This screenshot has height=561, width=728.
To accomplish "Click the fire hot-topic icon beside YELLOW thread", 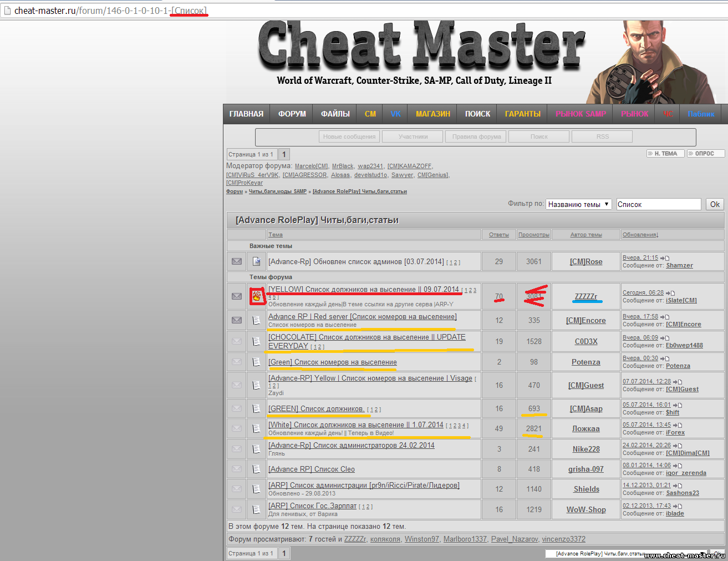I will [x=256, y=296].
